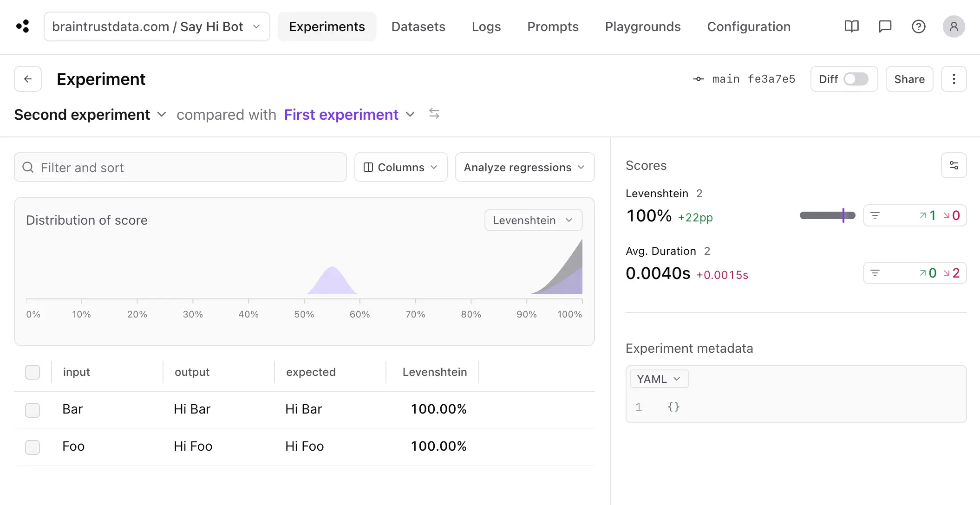
Task: Open Scores settings sliders icon
Action: click(x=954, y=166)
